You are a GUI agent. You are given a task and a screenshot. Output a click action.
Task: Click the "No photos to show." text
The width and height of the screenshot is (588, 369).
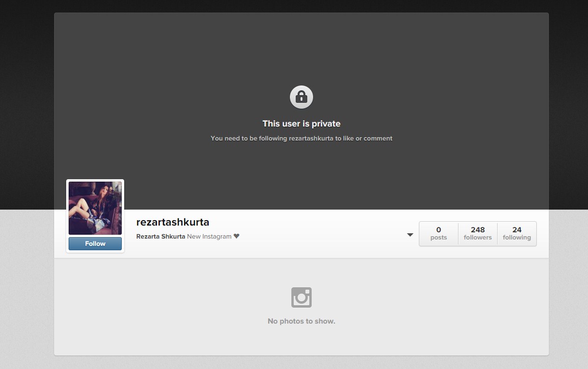pos(301,321)
